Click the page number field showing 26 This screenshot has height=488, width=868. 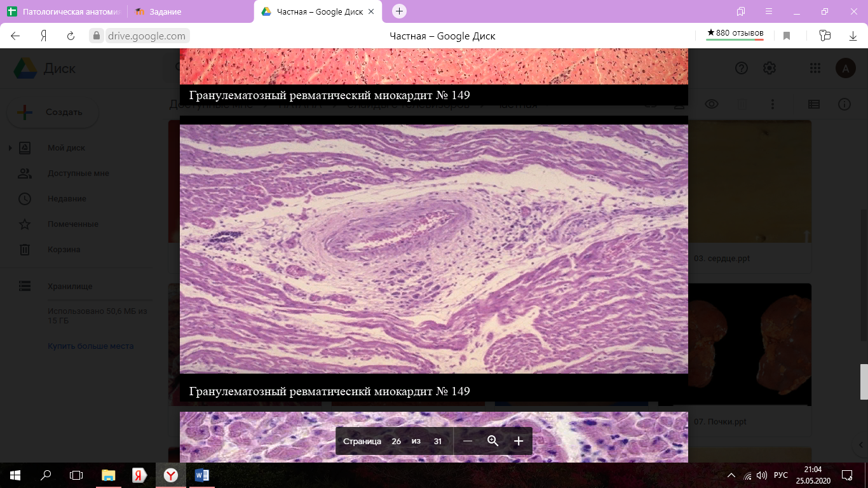point(397,441)
